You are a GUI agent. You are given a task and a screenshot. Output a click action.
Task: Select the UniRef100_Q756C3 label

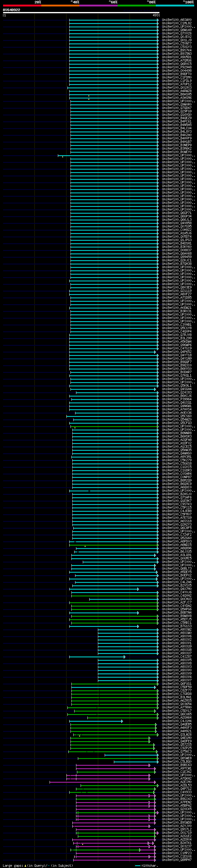177,751
